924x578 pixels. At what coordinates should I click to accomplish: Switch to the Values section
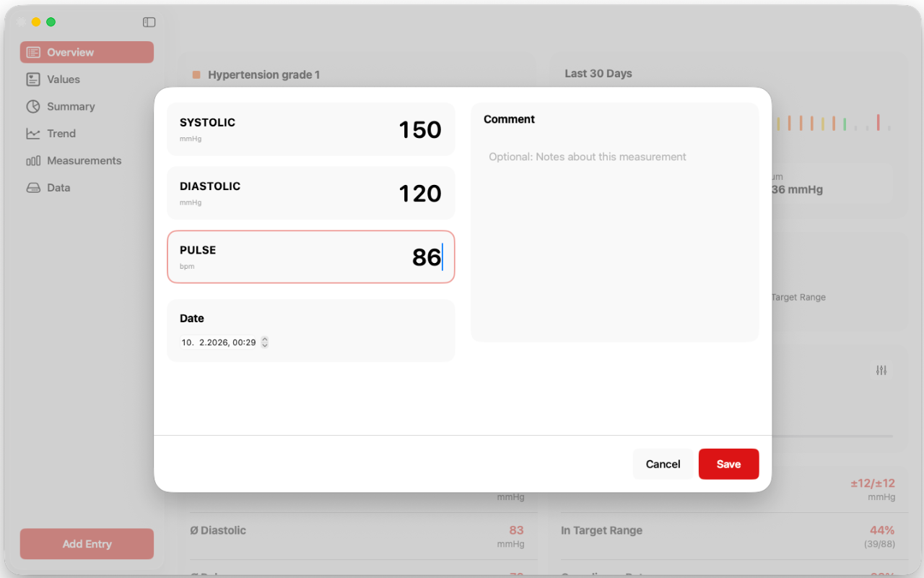tap(64, 79)
